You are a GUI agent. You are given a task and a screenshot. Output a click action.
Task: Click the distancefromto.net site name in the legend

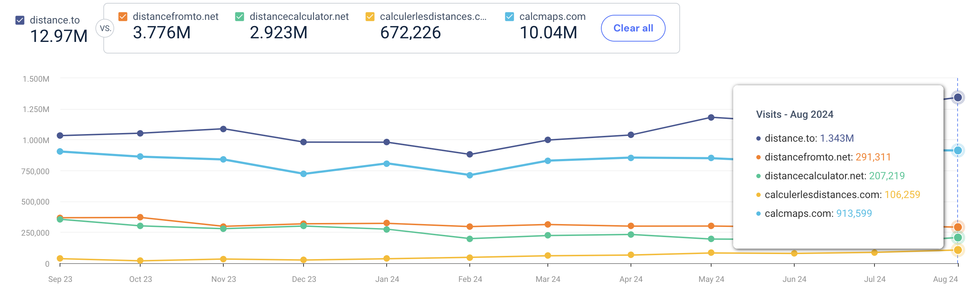click(x=175, y=17)
